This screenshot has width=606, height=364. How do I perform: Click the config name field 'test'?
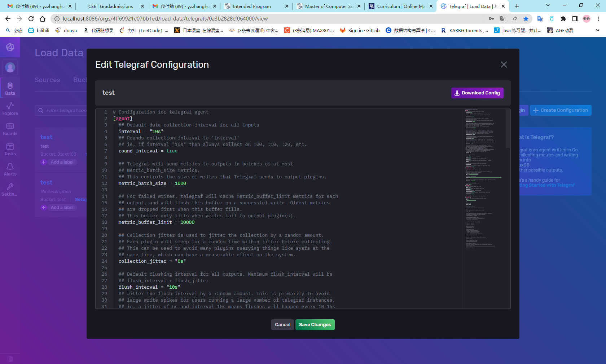point(109,93)
